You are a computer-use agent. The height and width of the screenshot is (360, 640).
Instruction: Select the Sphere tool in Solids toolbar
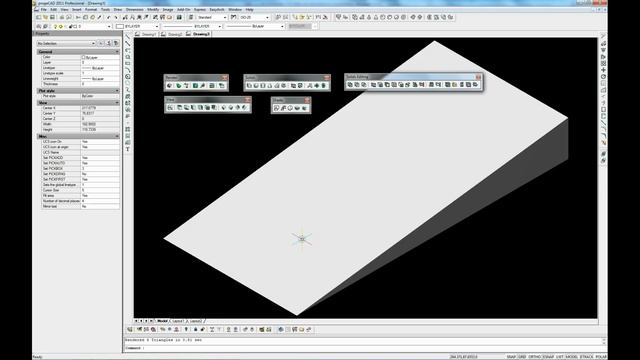(256, 86)
